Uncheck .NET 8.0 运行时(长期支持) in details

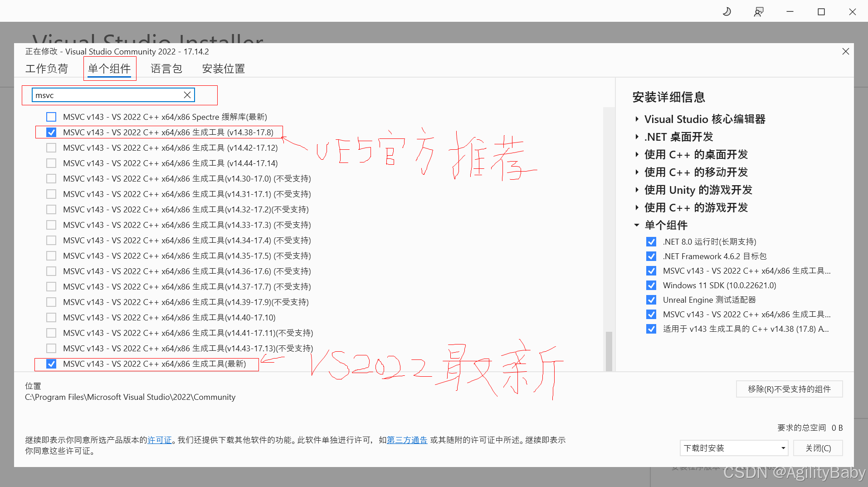click(651, 242)
